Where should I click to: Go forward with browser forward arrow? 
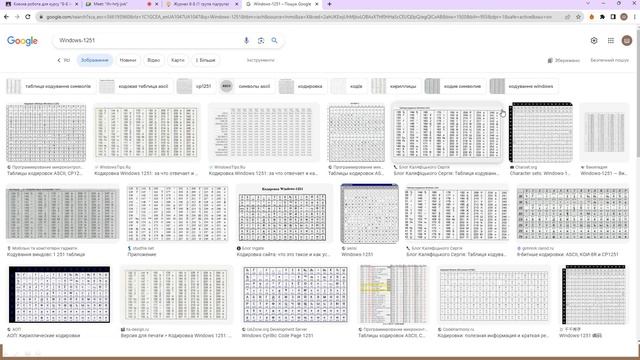[x=17, y=17]
